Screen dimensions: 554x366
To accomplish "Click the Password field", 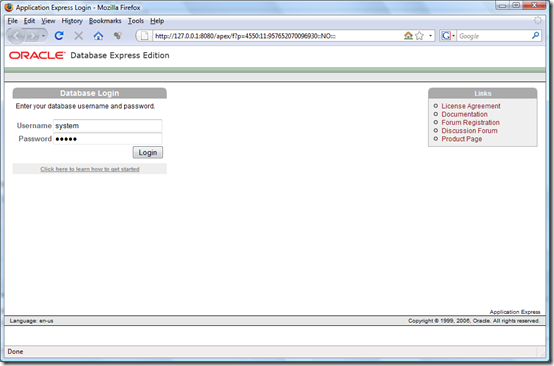I will click(108, 139).
